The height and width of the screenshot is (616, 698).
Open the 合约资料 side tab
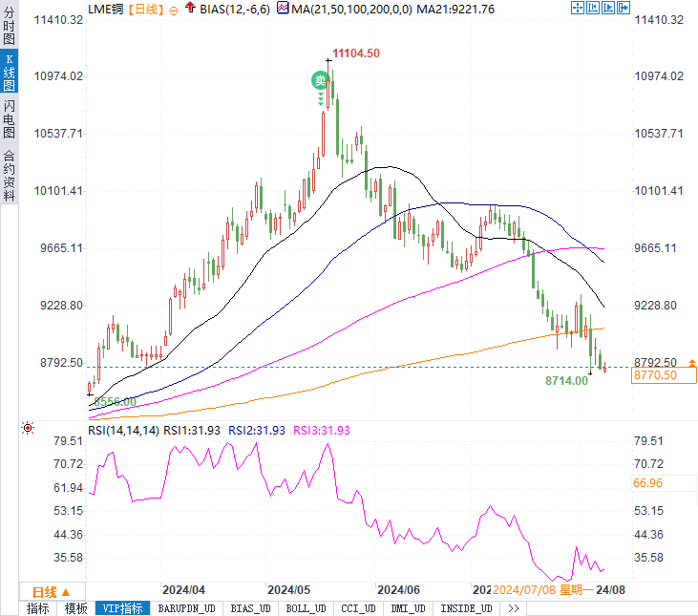click(x=9, y=176)
